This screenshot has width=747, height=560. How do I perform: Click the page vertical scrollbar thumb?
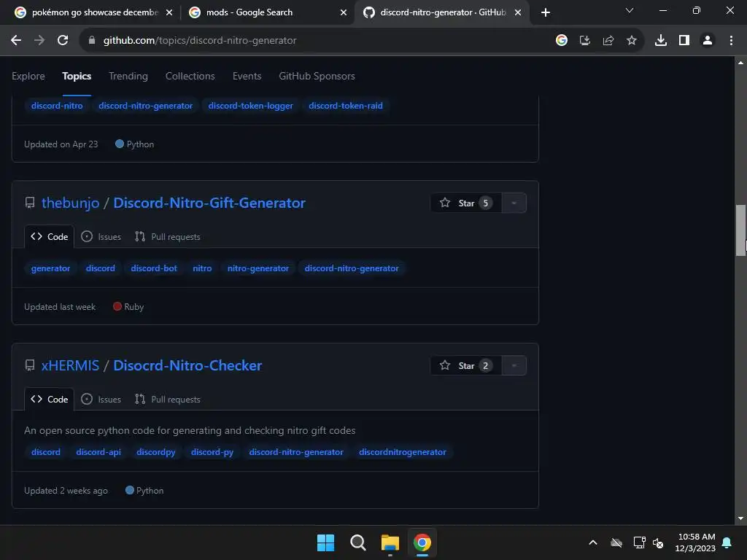coord(740,230)
